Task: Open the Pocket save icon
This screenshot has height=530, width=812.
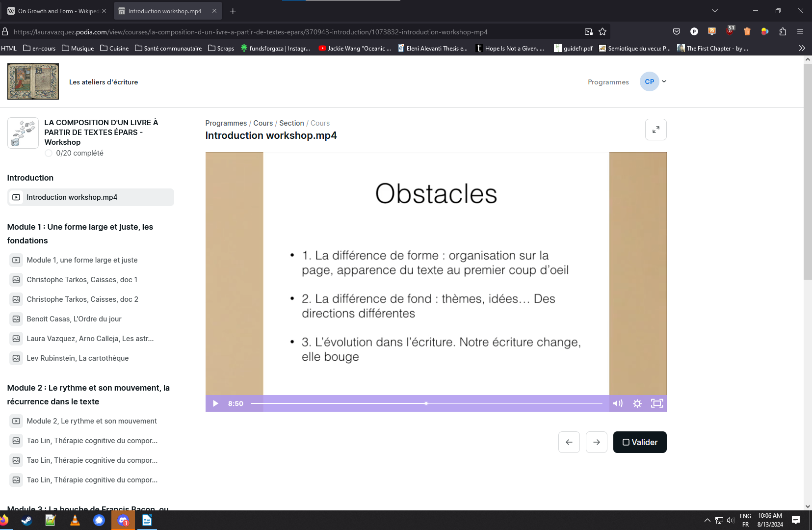Action: click(677, 32)
